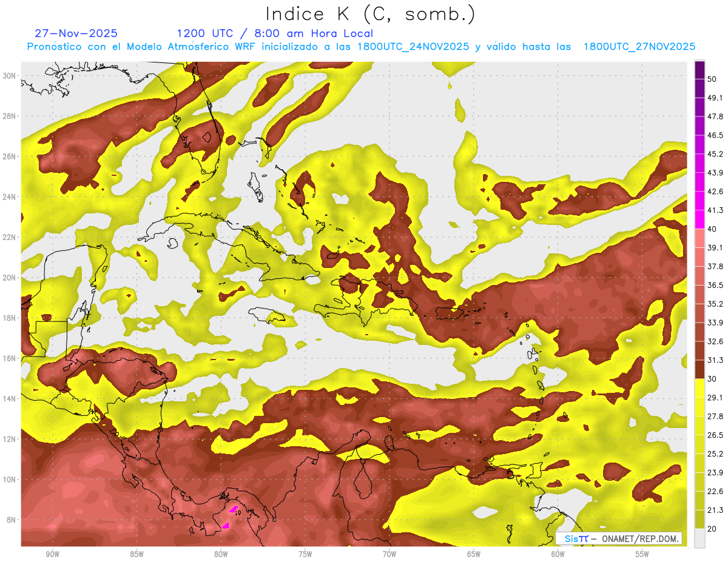Click the colorbar value 33.9
728x562 pixels.
[715, 323]
